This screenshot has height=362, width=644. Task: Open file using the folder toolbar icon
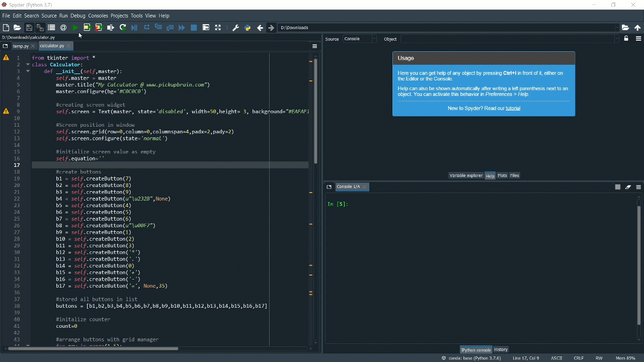17,28
